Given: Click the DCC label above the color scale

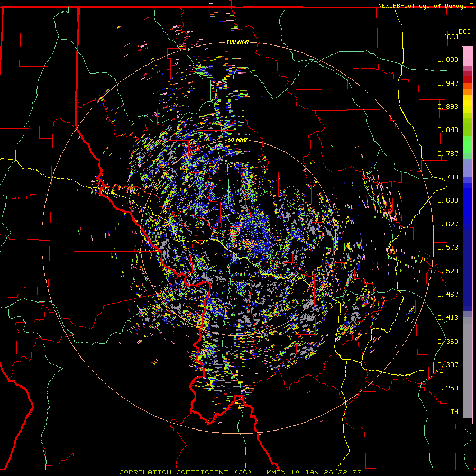Looking at the screenshot, I should coord(464,32).
